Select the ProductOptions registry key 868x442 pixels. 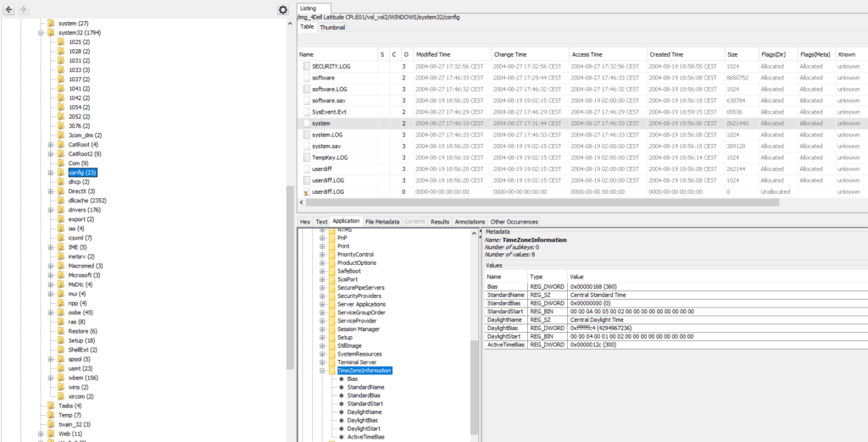pos(357,262)
